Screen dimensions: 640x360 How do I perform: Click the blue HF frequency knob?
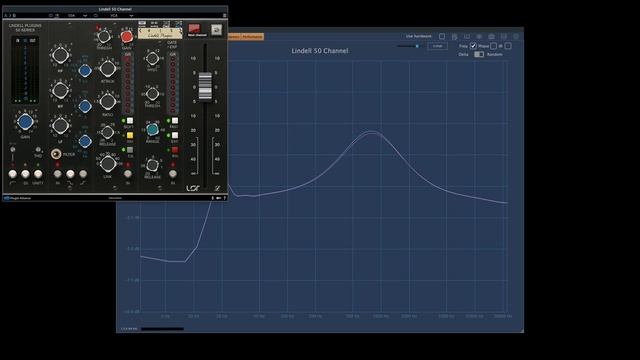pos(84,71)
